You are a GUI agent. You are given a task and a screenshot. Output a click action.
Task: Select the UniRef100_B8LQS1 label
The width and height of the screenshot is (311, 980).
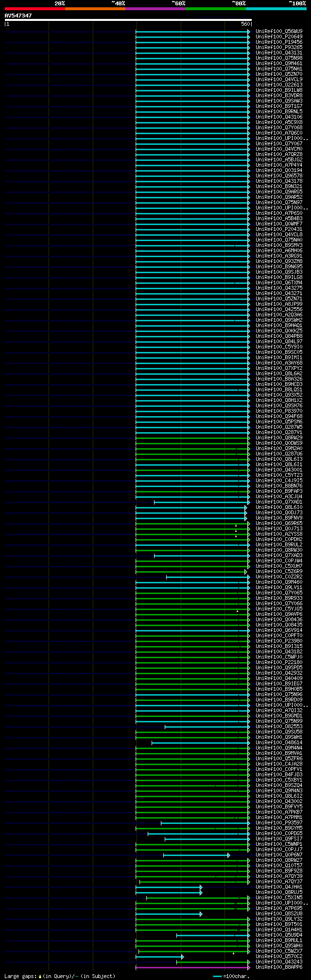click(x=279, y=389)
